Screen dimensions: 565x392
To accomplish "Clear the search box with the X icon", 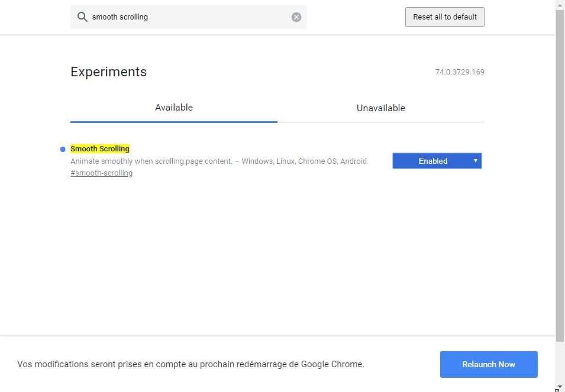I will point(296,17).
